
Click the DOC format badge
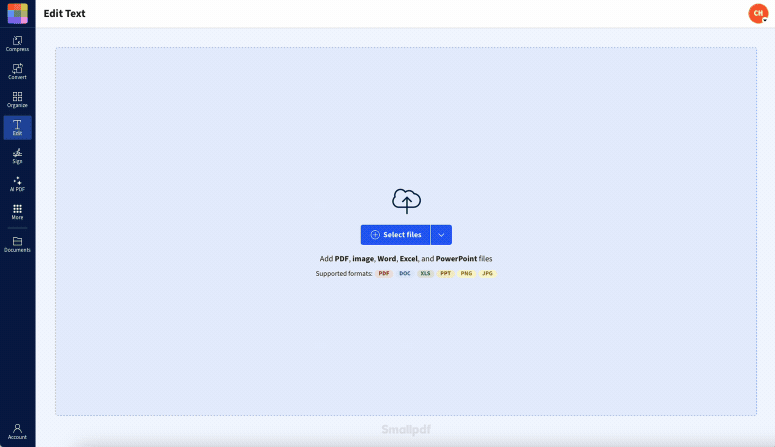click(405, 273)
